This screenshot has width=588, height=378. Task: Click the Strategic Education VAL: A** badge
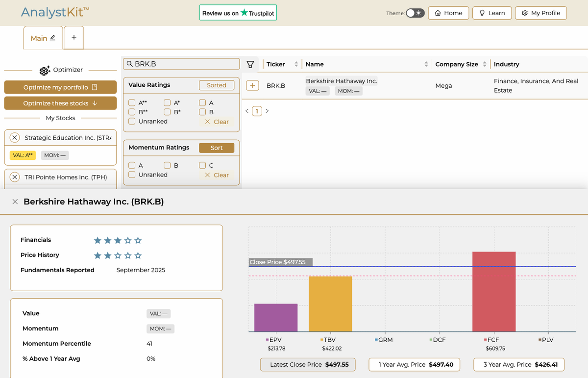click(23, 155)
